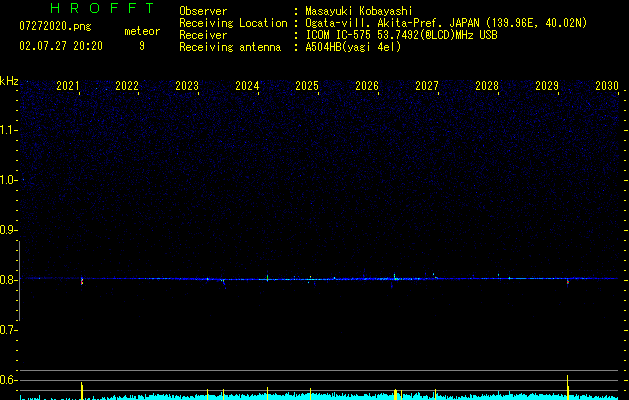Click the date stamp 02.07.27 20:20
629x400 pixels.
point(61,46)
